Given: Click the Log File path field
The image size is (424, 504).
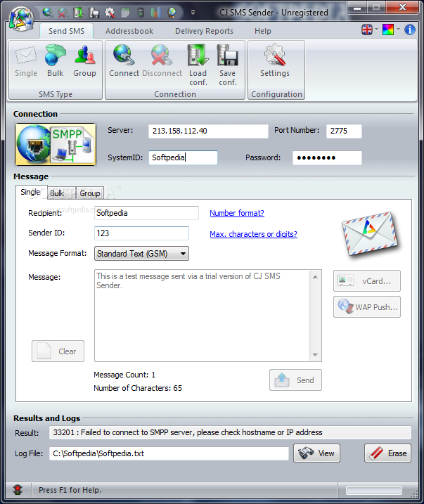Looking at the screenshot, I should point(169,453).
